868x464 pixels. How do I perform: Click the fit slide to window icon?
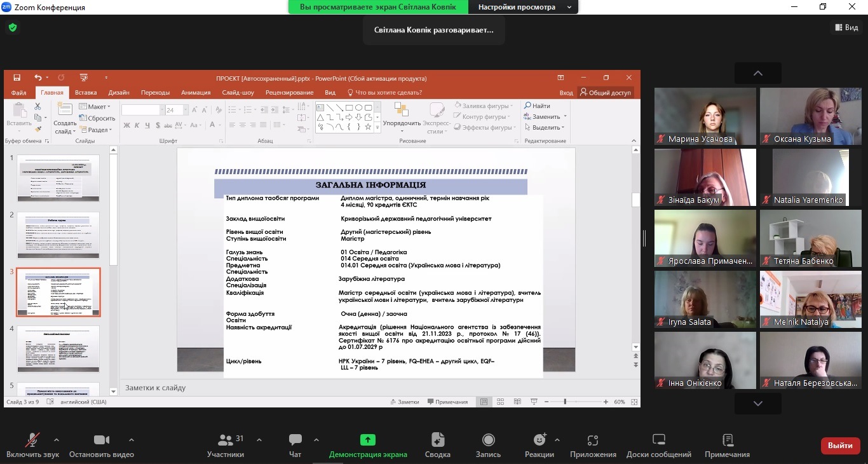click(x=633, y=402)
